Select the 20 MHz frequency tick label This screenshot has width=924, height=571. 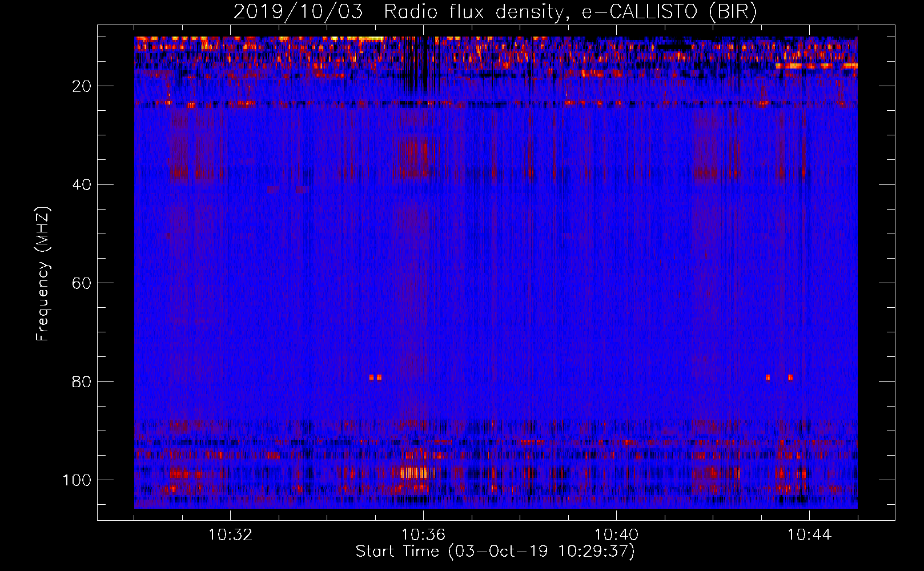82,86
